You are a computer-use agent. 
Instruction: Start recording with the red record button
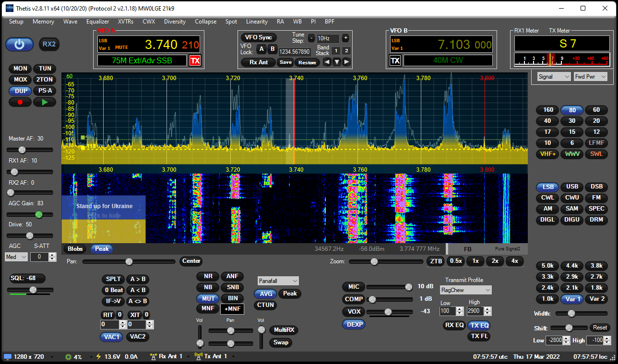(20, 102)
